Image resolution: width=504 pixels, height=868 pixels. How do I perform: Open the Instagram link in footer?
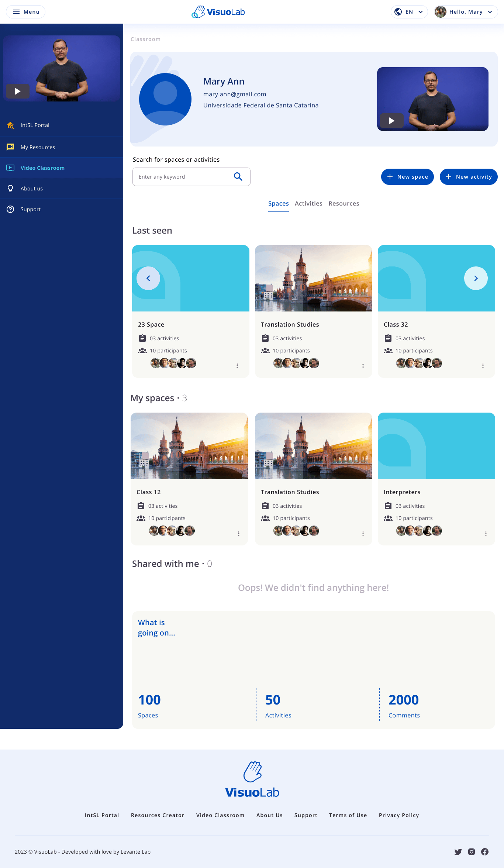472,852
